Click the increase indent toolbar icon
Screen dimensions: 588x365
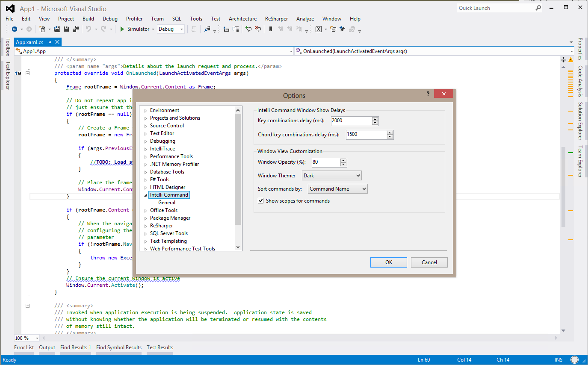pyautogui.click(x=235, y=29)
